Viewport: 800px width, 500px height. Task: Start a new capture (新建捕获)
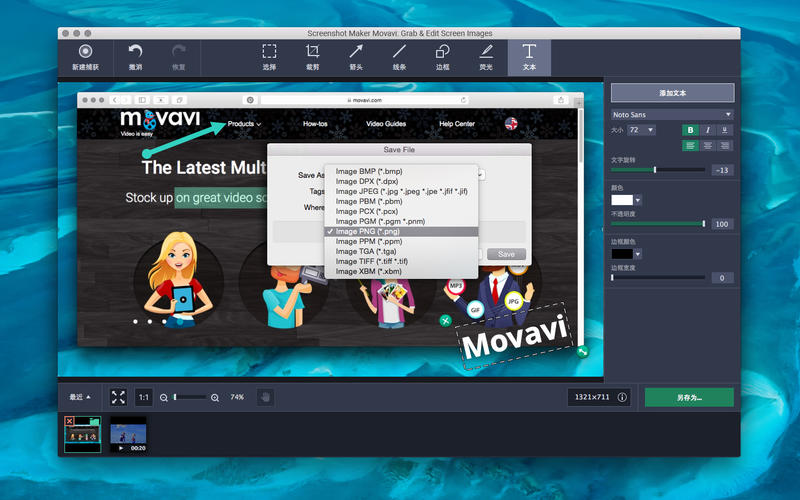85,57
